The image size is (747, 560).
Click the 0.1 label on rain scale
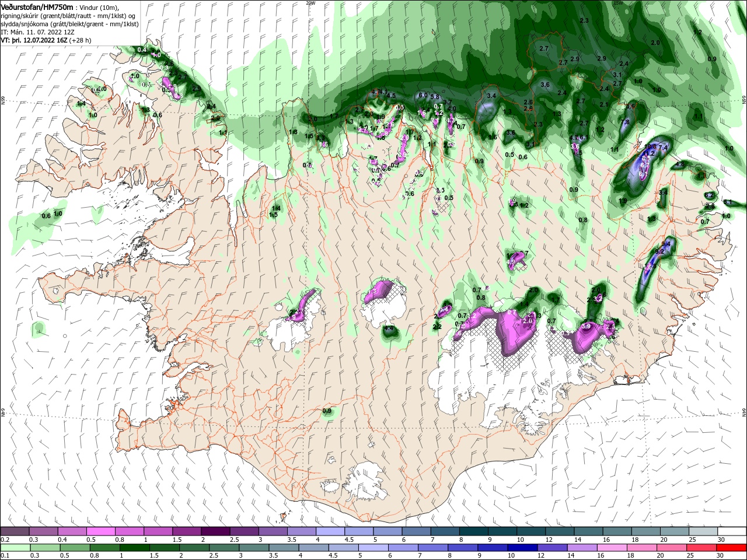tap(5, 556)
